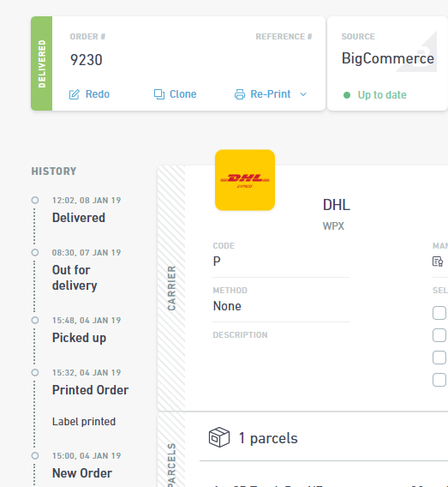Click the 12:02, 08 JAN 19 timestamp

87,201
